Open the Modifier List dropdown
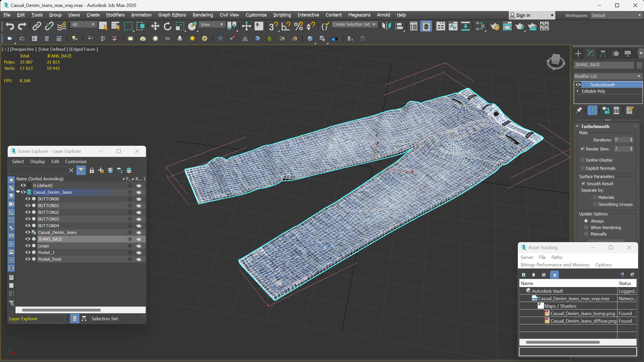644x362 pixels. point(607,76)
